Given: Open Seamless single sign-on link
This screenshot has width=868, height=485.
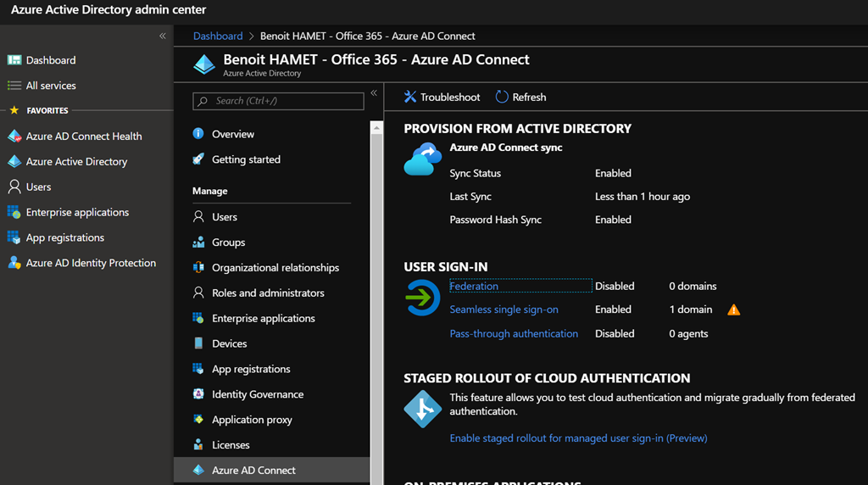Looking at the screenshot, I should tap(504, 310).
